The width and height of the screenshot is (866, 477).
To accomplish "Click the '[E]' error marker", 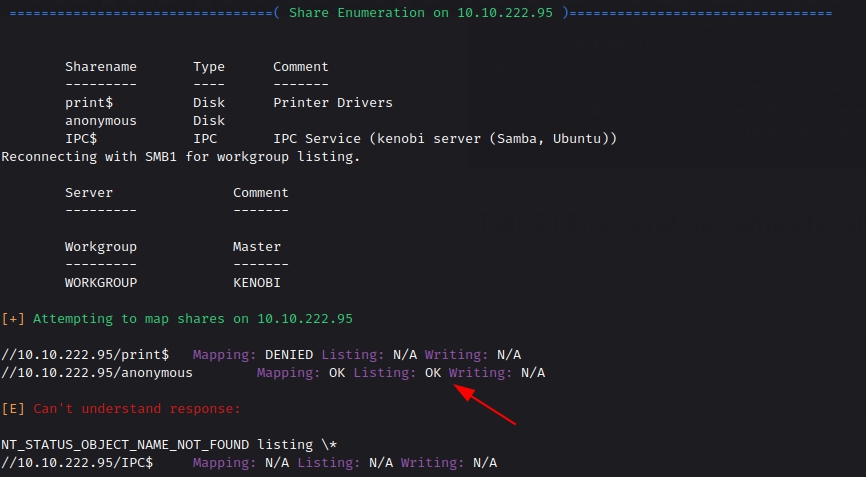I will pos(13,409).
